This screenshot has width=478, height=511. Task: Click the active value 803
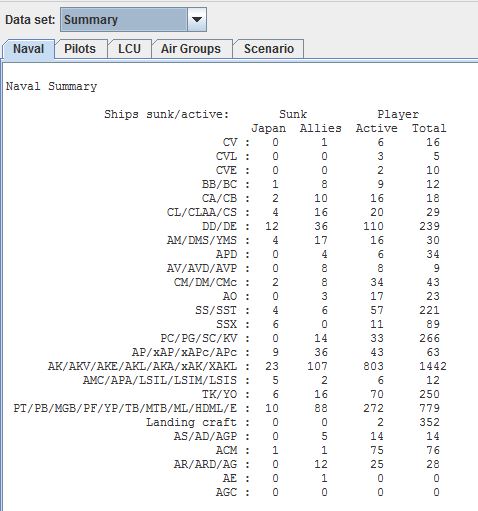373,366
